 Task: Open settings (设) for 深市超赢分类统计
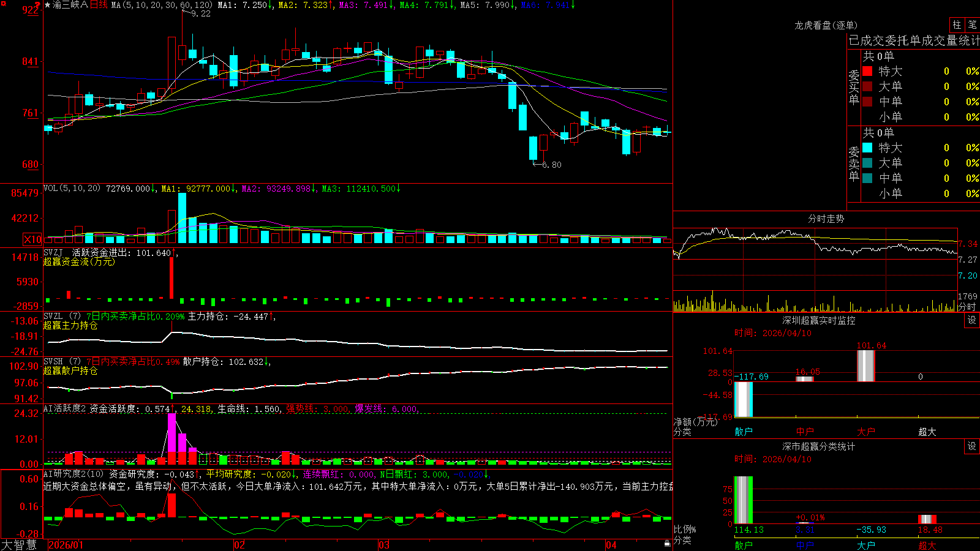click(972, 446)
